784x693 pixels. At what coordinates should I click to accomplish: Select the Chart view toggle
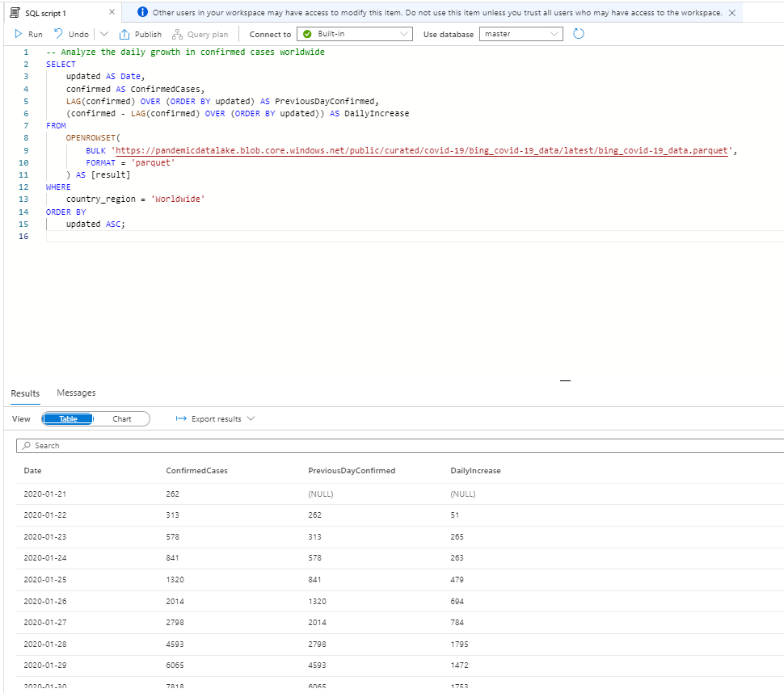pyautogui.click(x=121, y=418)
